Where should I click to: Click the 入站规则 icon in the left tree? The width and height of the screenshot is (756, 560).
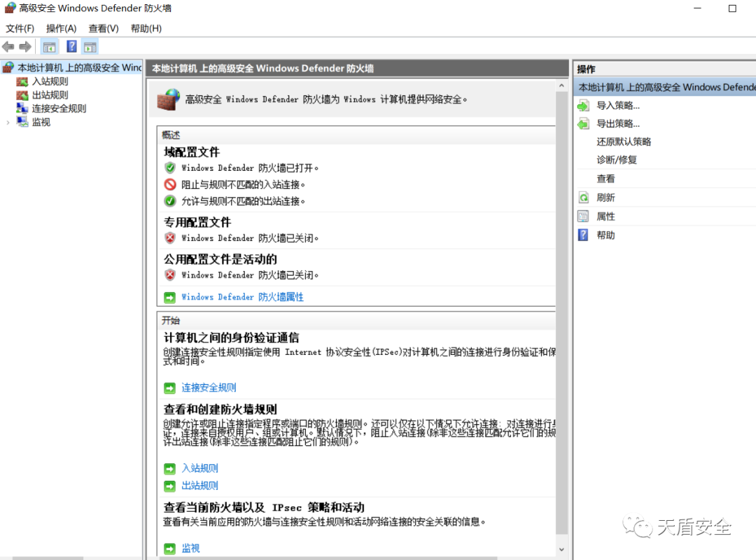click(22, 81)
